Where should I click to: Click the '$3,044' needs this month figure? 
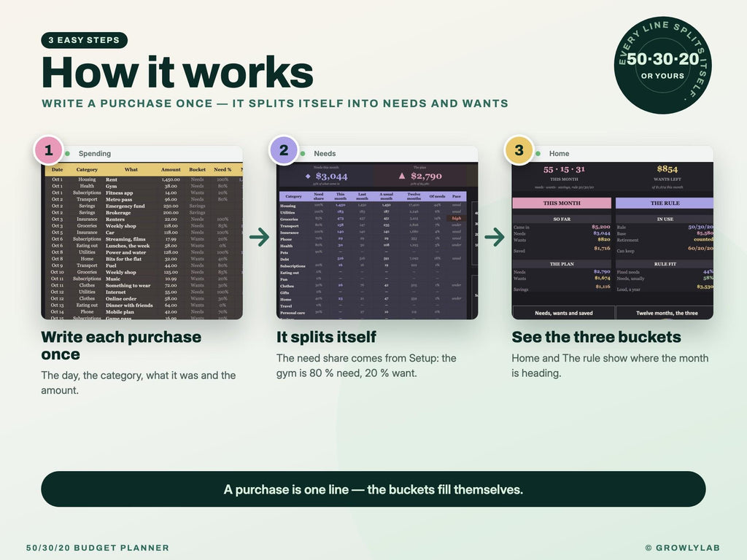332,176
